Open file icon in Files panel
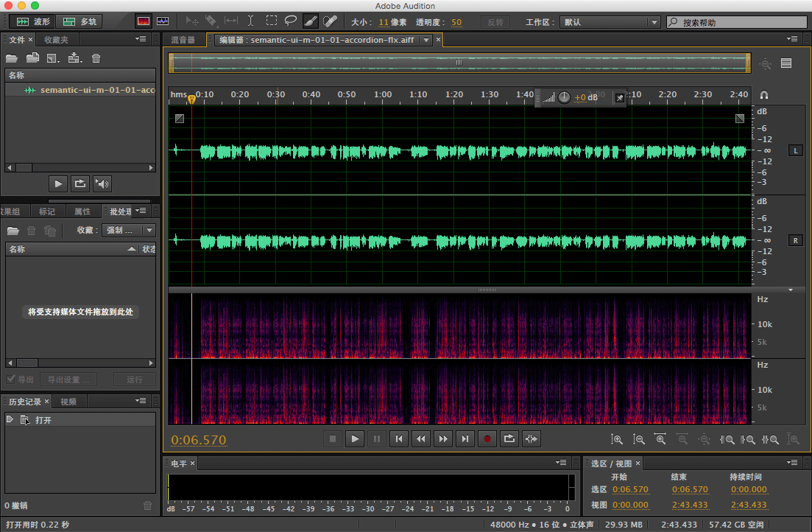 [x=11, y=58]
